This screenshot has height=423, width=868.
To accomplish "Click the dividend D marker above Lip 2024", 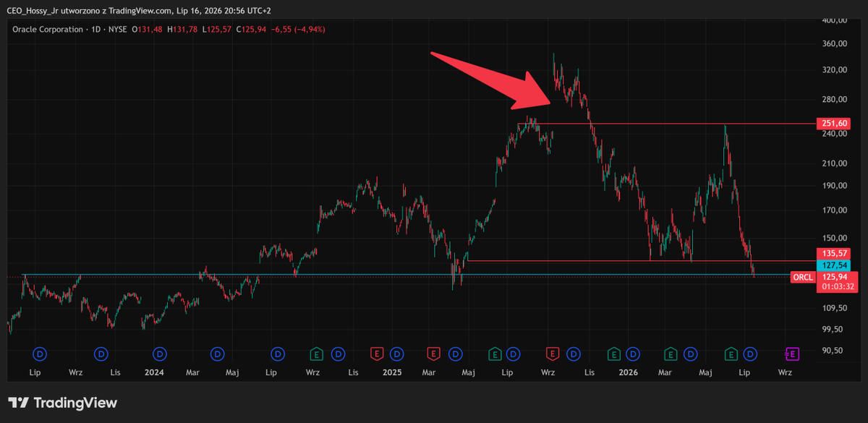I will pyautogui.click(x=278, y=354).
